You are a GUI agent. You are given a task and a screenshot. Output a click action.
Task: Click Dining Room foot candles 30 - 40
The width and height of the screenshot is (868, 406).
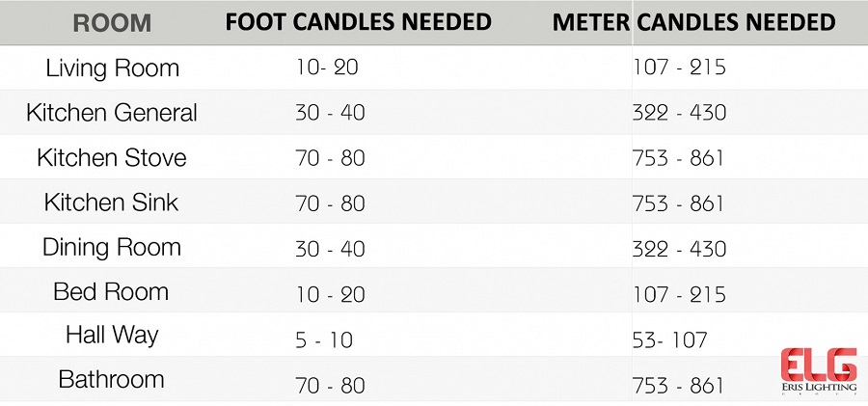[x=330, y=249]
